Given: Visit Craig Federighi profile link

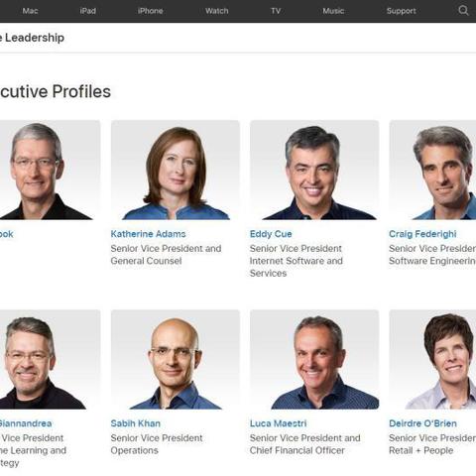Looking at the screenshot, I should [x=422, y=234].
